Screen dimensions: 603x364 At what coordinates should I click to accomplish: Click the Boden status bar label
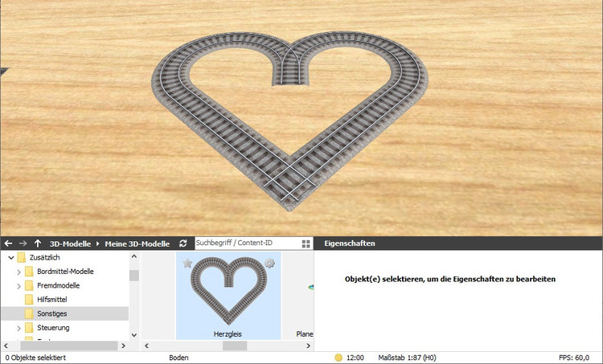point(179,358)
